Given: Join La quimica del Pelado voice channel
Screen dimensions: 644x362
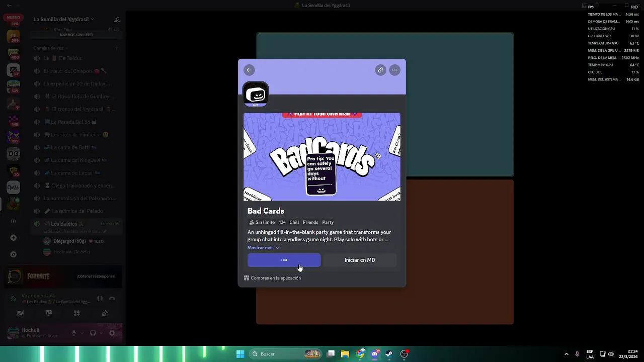Looking at the screenshot, I should (75, 211).
